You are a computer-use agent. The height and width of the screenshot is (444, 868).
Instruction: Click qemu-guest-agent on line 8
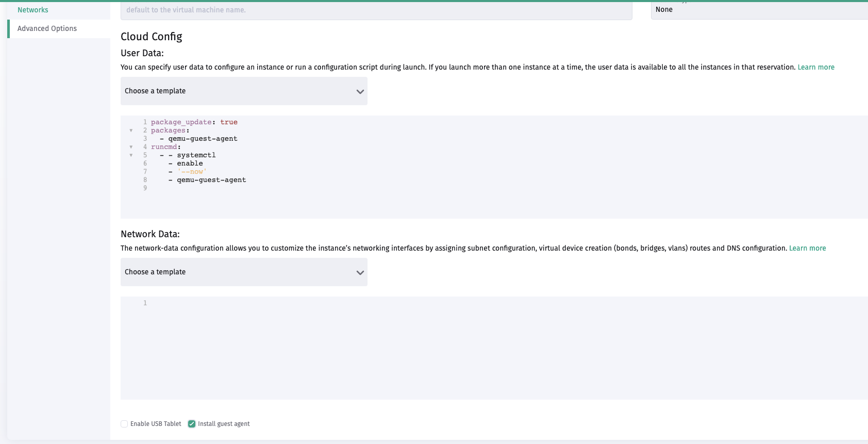212,180
